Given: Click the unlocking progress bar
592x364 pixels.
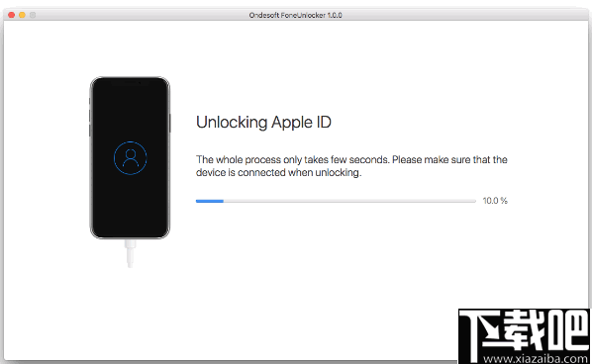Looking at the screenshot, I should [336, 201].
